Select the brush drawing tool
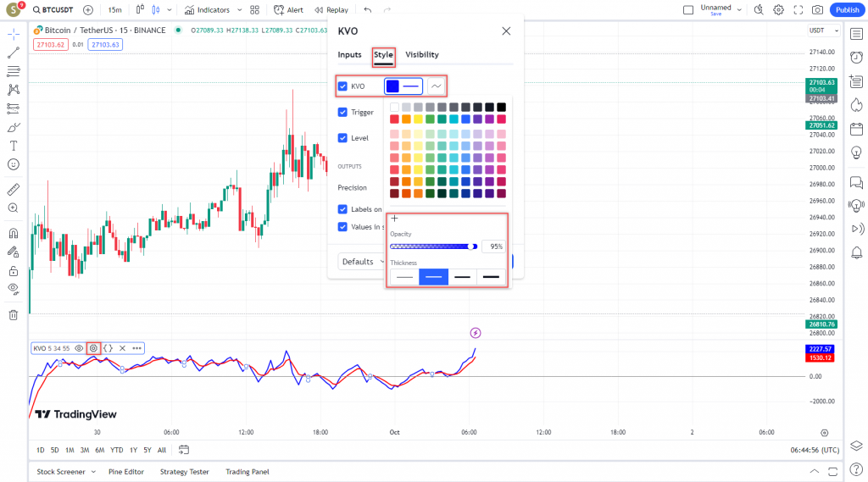The height and width of the screenshot is (482, 868). click(14, 127)
